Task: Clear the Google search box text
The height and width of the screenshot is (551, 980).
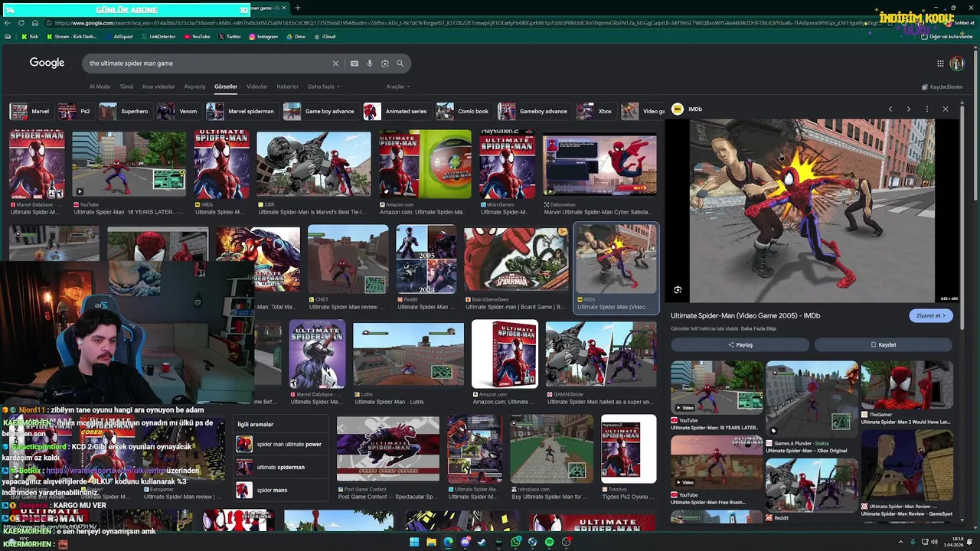Action: click(x=335, y=64)
